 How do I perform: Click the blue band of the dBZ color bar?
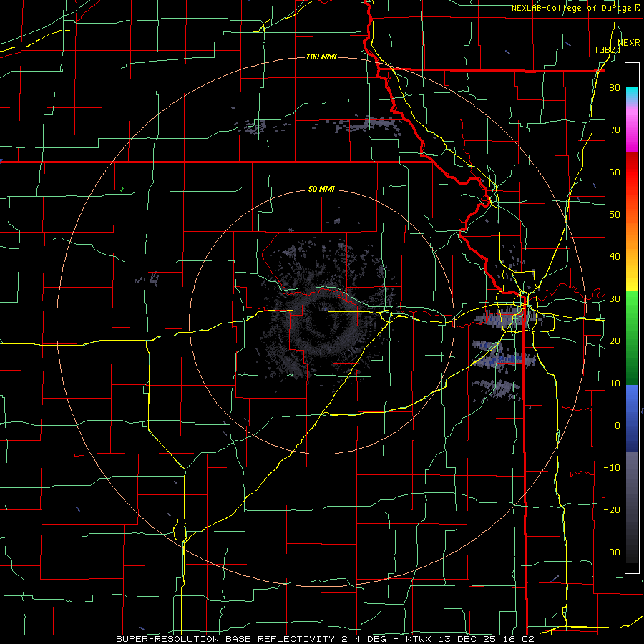632,419
